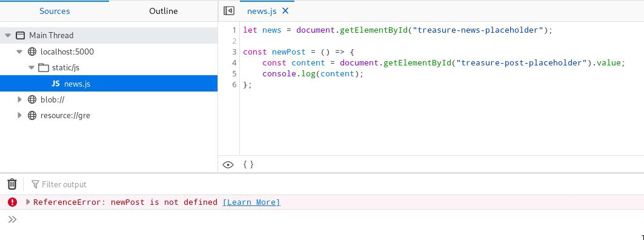Viewport: 644px width, 240px height.
Task: Toggle blackboxing with the eye icon
Action: (x=228, y=165)
